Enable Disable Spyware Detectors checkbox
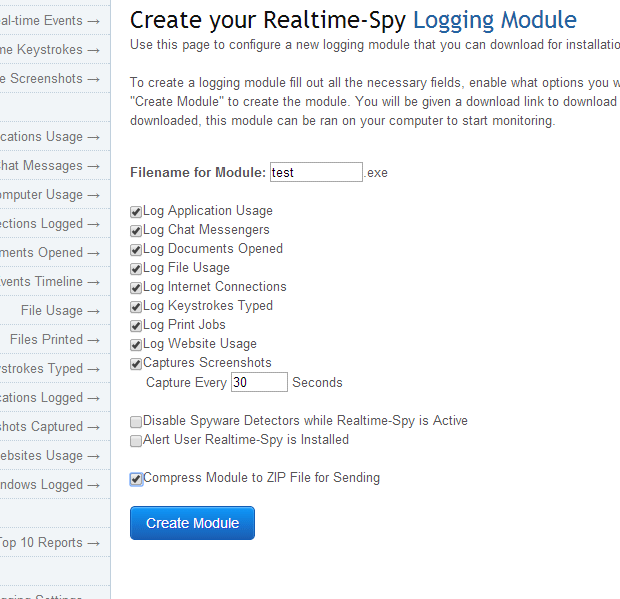 (x=136, y=422)
